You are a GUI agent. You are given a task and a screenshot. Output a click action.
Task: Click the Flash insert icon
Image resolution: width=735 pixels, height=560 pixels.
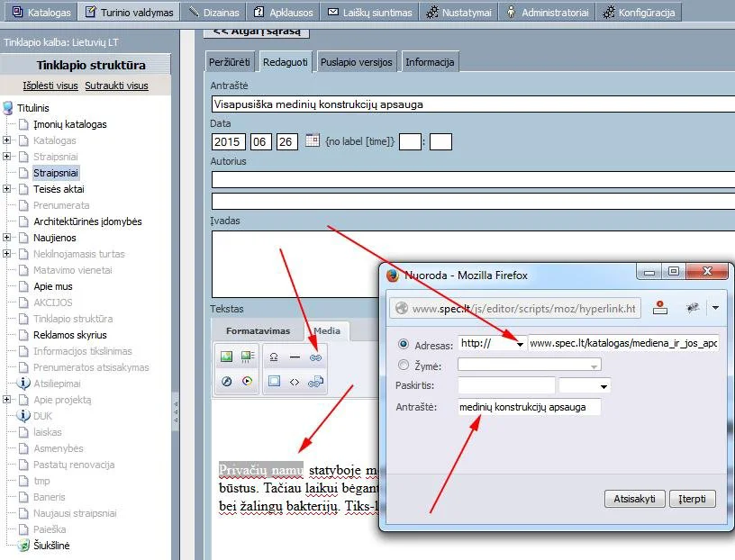click(226, 381)
